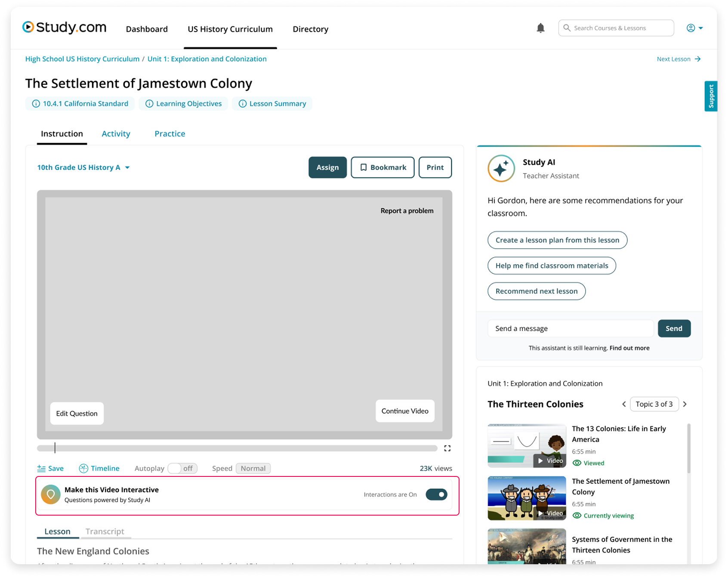
Task: Send the Study AI message
Action: (x=674, y=329)
